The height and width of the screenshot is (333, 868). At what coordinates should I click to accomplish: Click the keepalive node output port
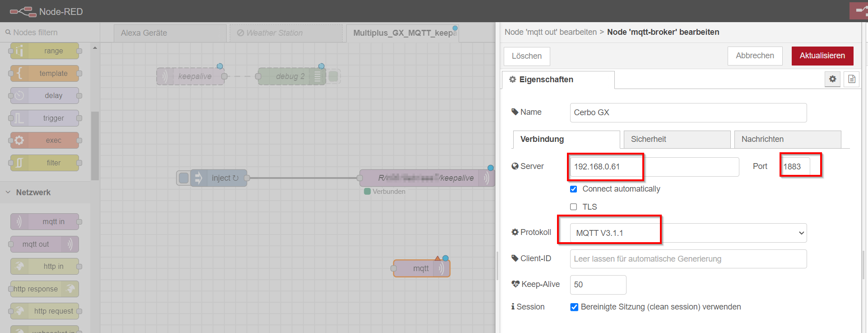click(x=224, y=76)
